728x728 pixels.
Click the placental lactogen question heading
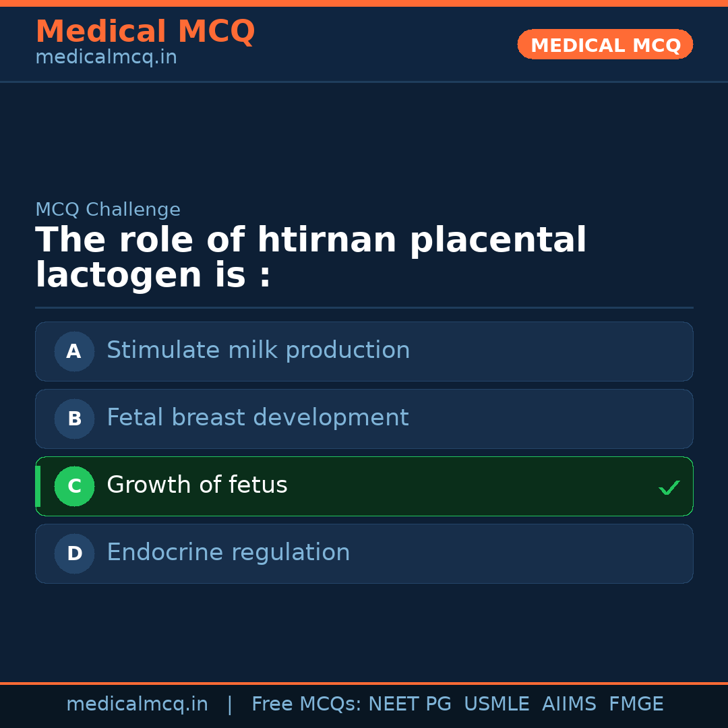point(311,257)
